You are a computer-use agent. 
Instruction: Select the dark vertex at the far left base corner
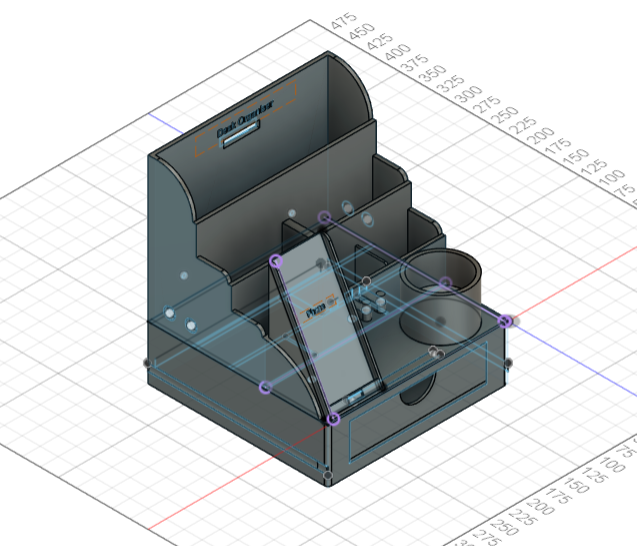(148, 362)
